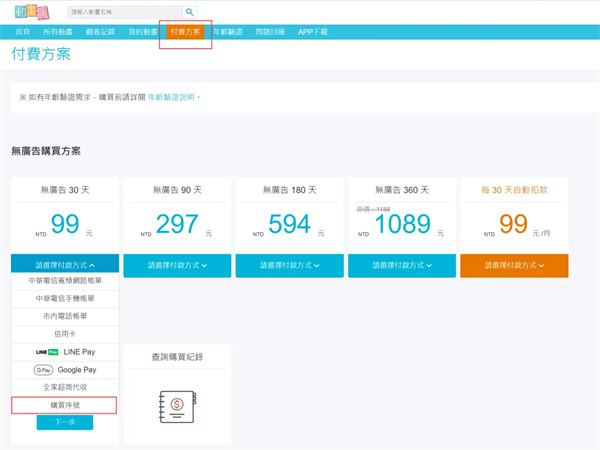The width and height of the screenshot is (600, 450).
Task: Go to 首頁 in navigation bar
Action: tap(23, 32)
